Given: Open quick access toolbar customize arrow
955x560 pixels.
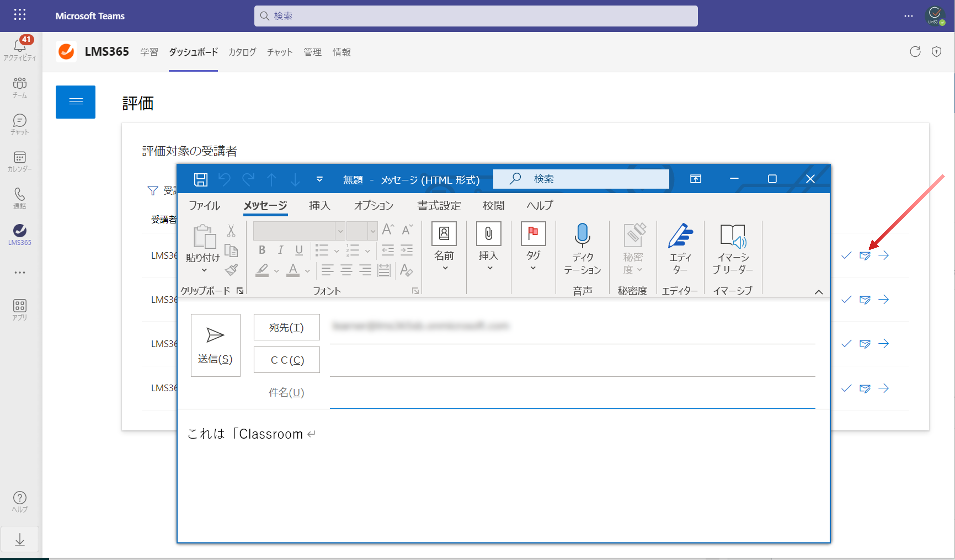Looking at the screenshot, I should pyautogui.click(x=319, y=179).
